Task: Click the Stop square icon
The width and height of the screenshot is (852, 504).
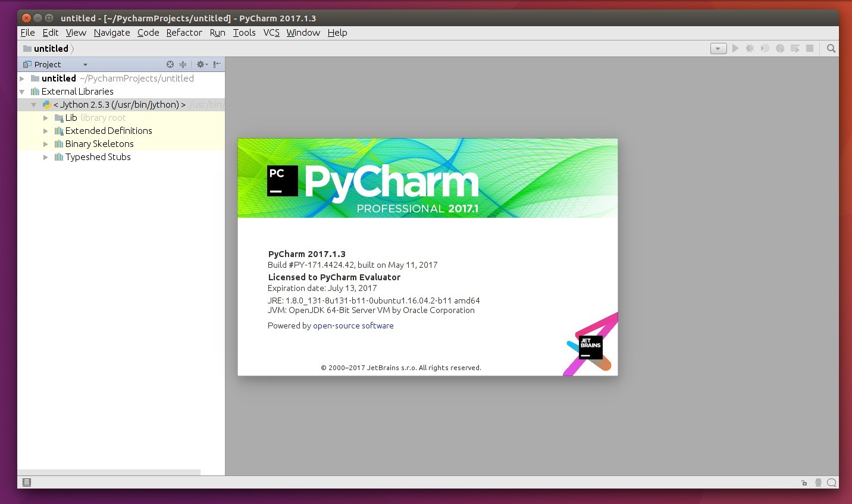Action: coord(810,48)
